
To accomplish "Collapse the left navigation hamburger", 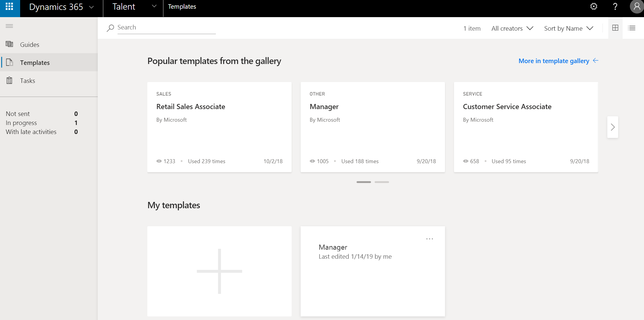I will (x=10, y=26).
